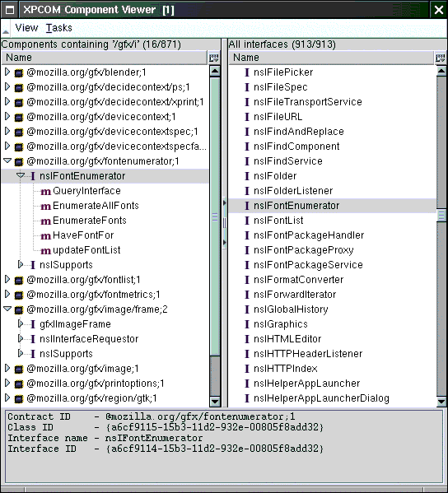
Task: Click the method icon next to updateFontList
Action: click(45, 250)
